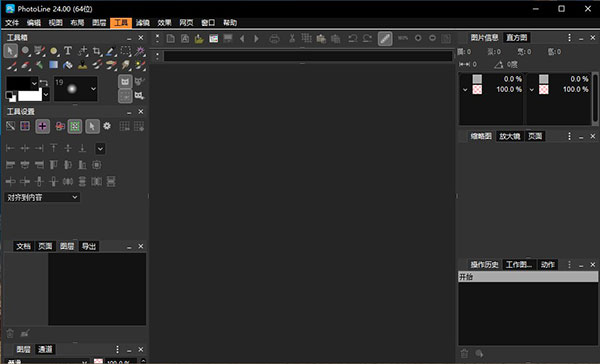Image resolution: width=600 pixels, height=364 pixels.
Task: Open the foreground color dropdown arrow
Action: coord(34,83)
